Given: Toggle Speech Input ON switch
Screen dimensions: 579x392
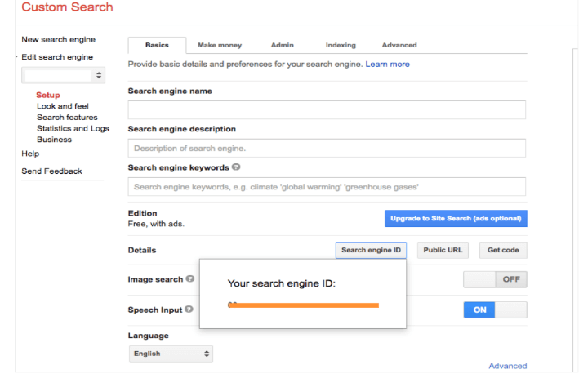Looking at the screenshot, I should pyautogui.click(x=495, y=310).
